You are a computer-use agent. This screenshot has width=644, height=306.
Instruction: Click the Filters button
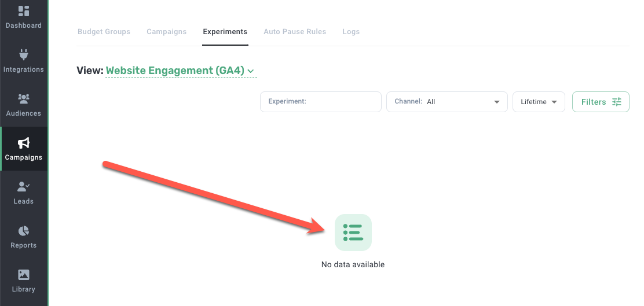click(x=601, y=102)
